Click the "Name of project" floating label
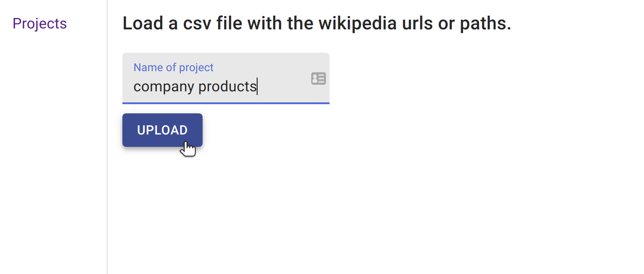Image resolution: width=644 pixels, height=274 pixels. click(173, 67)
